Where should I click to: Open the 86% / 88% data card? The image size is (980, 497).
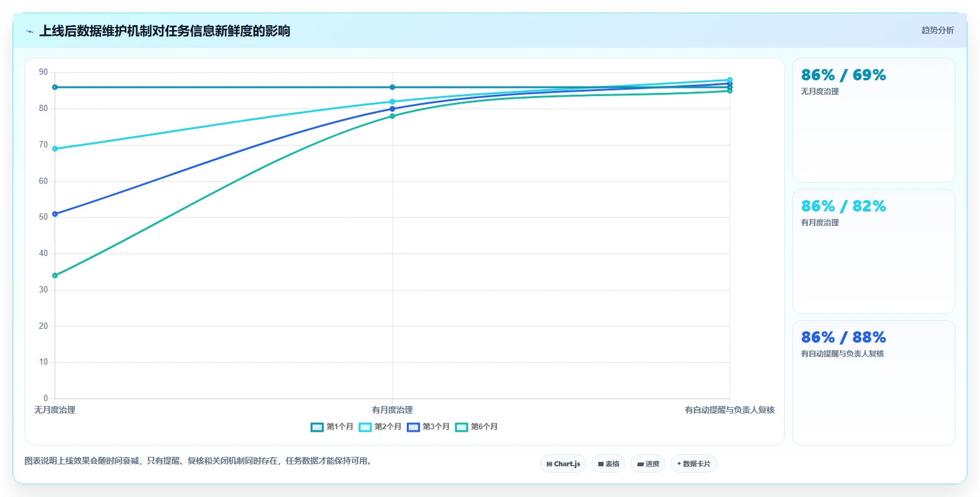(873, 382)
